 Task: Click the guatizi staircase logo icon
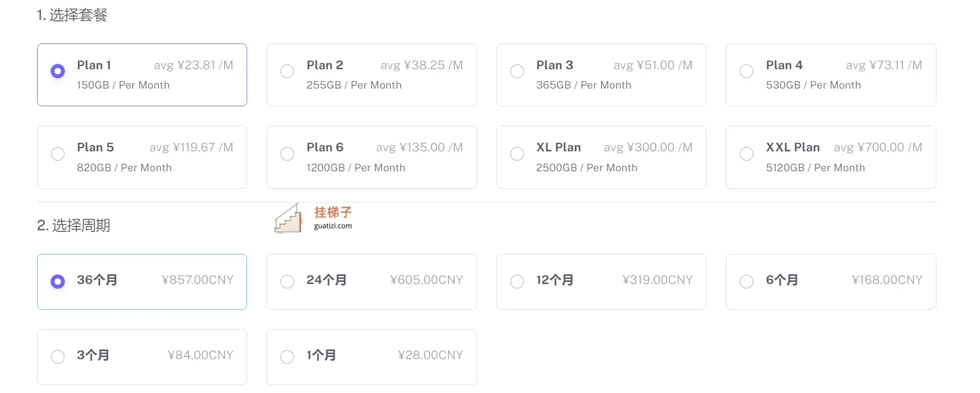(x=288, y=218)
